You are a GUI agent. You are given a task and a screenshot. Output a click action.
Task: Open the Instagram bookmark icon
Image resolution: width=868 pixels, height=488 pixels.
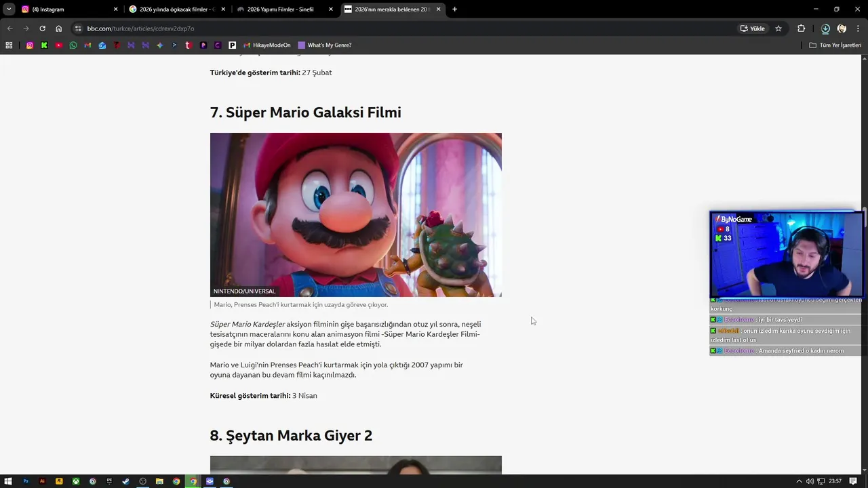tap(30, 45)
